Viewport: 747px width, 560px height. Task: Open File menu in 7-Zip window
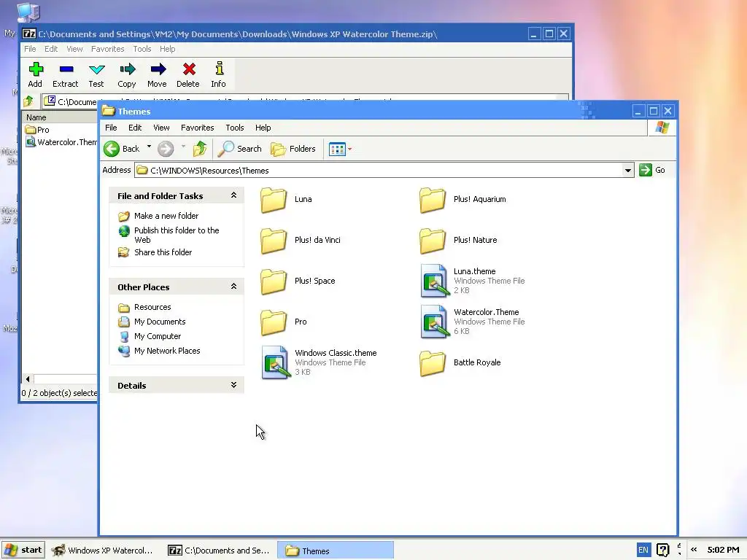coord(30,49)
